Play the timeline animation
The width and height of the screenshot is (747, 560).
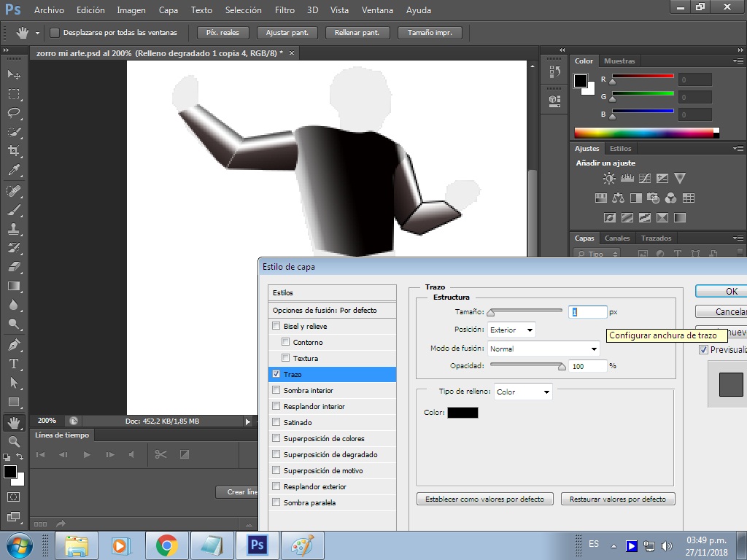pos(87,455)
